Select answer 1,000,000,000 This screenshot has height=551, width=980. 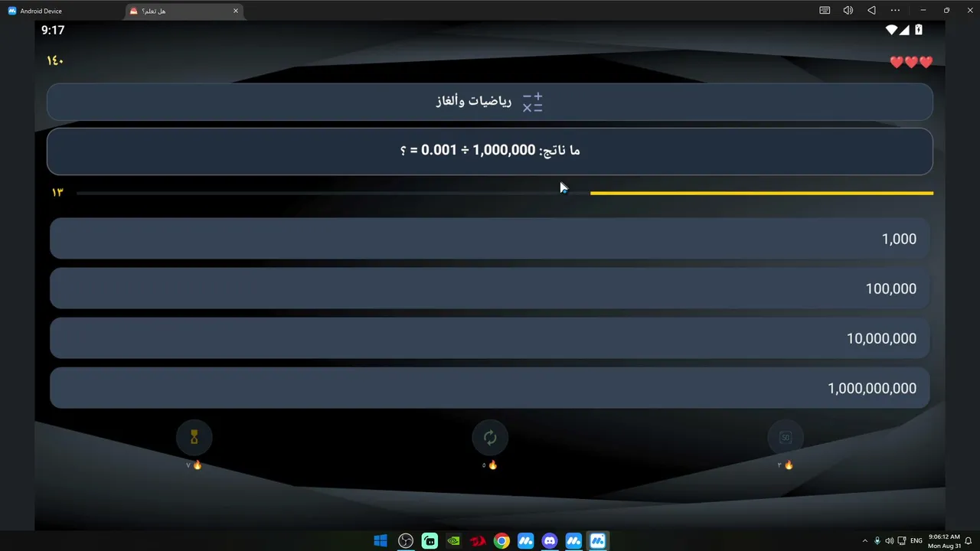coord(490,388)
